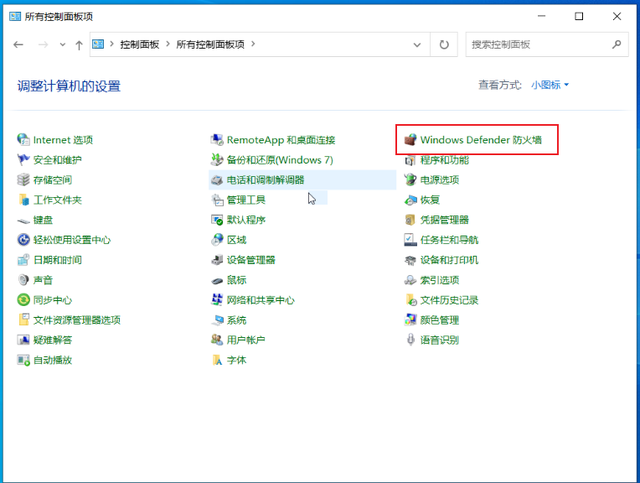Click the 默认程序 icon

point(217,220)
